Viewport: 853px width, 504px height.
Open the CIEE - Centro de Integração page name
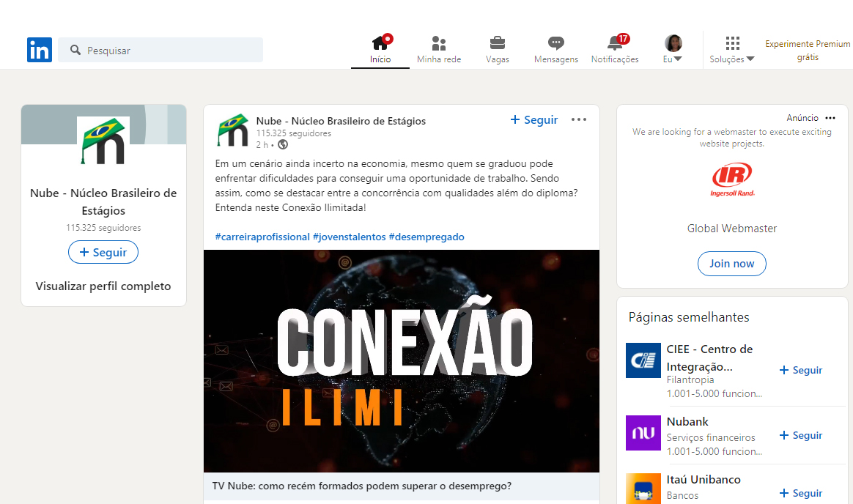click(x=709, y=357)
